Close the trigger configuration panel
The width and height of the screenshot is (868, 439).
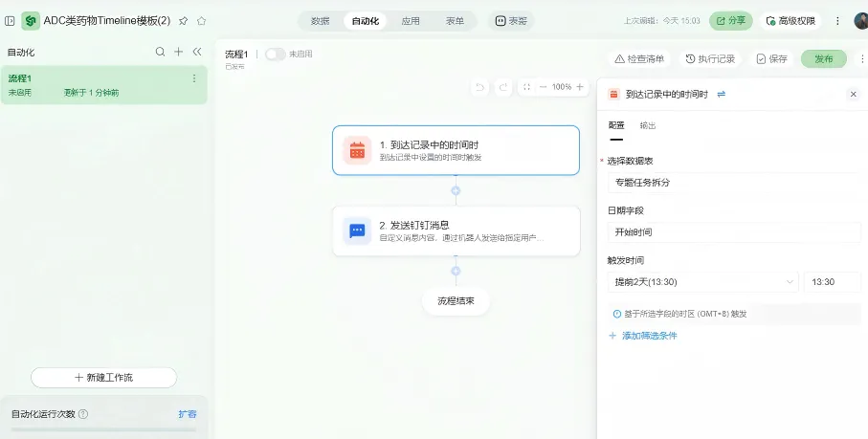pos(853,94)
